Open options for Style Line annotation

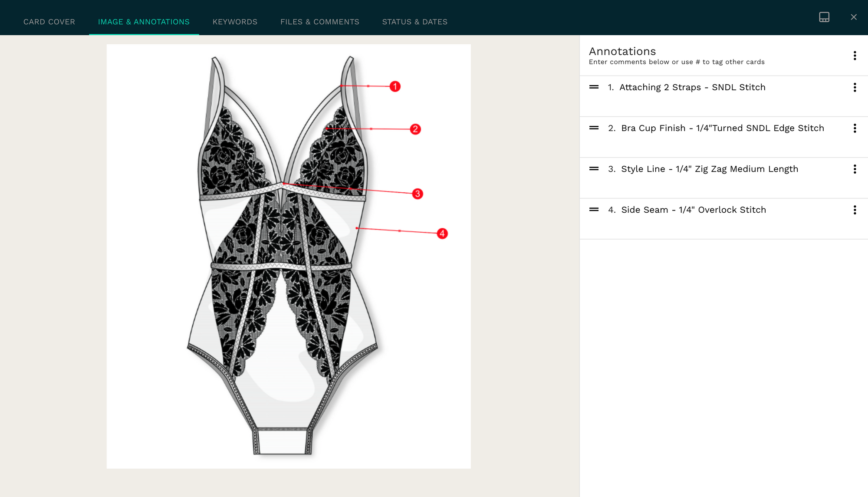pyautogui.click(x=855, y=169)
